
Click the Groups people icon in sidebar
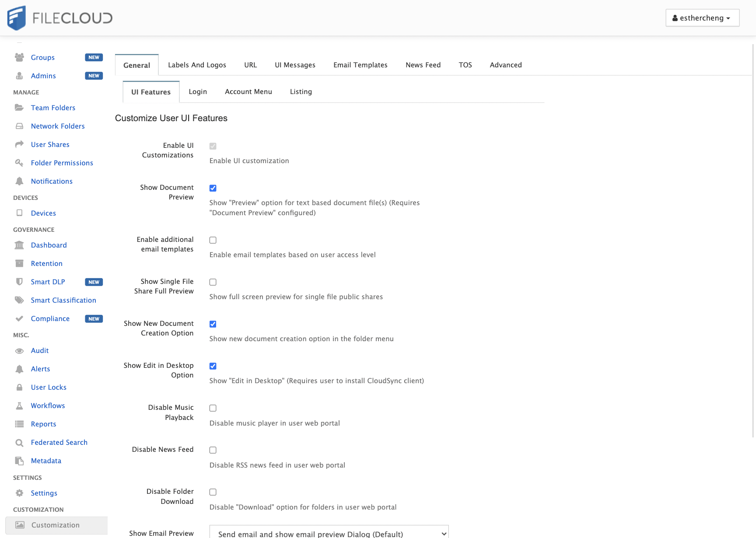pos(19,57)
